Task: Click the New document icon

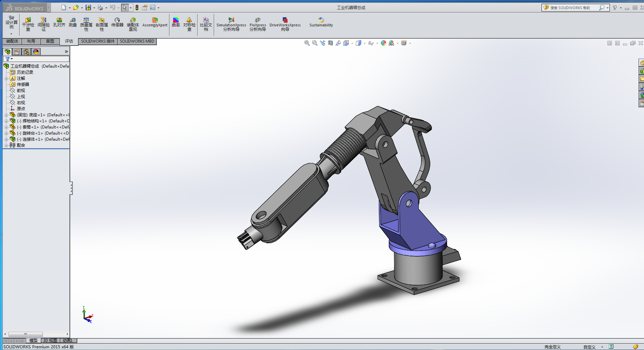Action: [64, 7]
